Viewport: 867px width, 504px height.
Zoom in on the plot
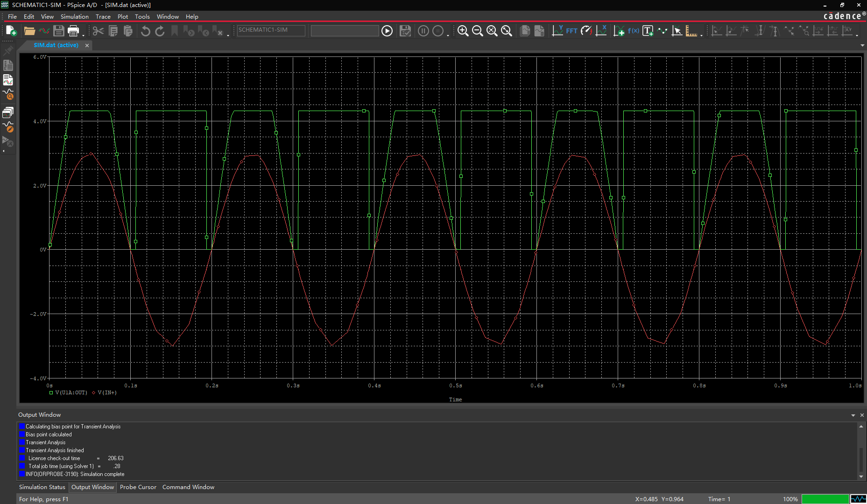click(x=463, y=31)
